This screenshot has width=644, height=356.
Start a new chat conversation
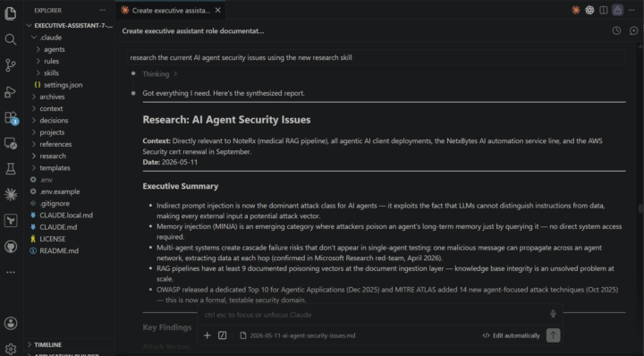pos(634,30)
